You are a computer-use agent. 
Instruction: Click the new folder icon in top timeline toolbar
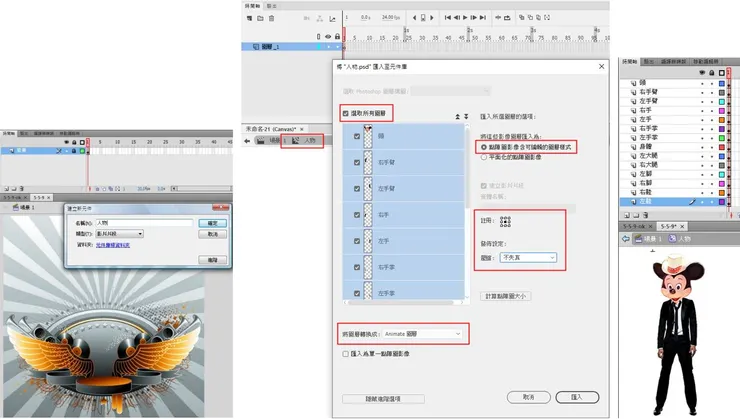coord(260,18)
